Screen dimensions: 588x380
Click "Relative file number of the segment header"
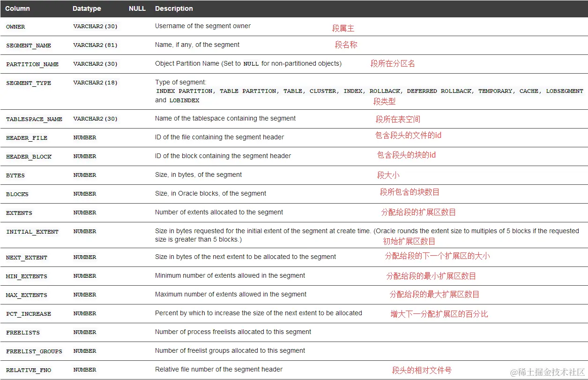[219, 370]
